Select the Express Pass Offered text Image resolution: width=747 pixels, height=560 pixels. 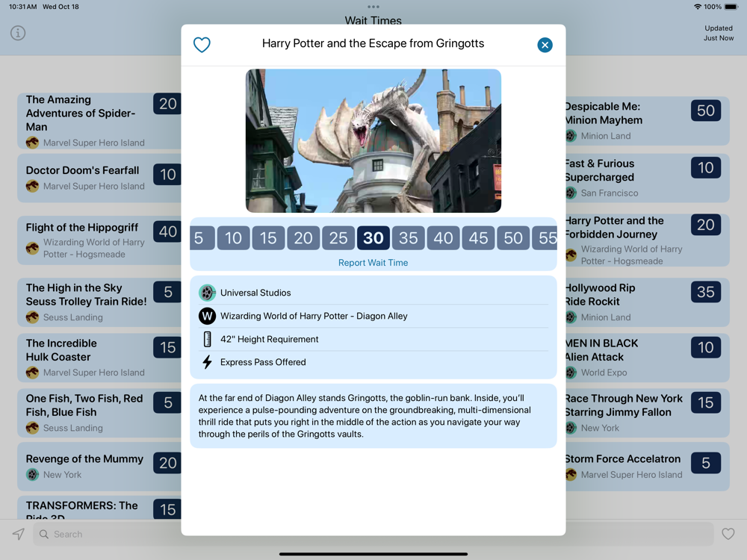click(263, 362)
